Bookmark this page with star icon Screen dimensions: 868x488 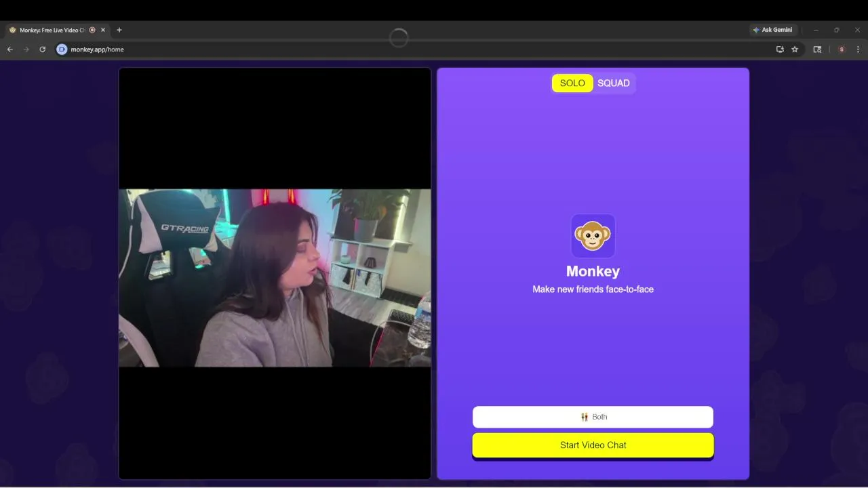click(x=795, y=49)
